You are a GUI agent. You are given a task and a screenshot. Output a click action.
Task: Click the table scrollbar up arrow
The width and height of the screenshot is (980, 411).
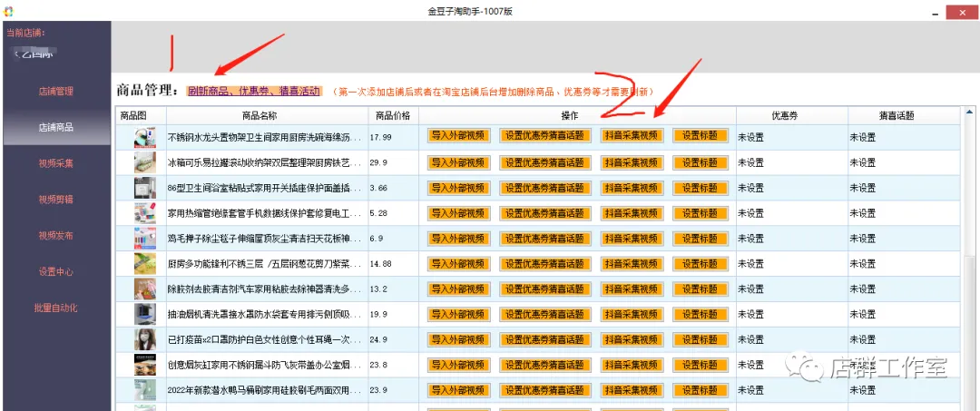point(969,113)
